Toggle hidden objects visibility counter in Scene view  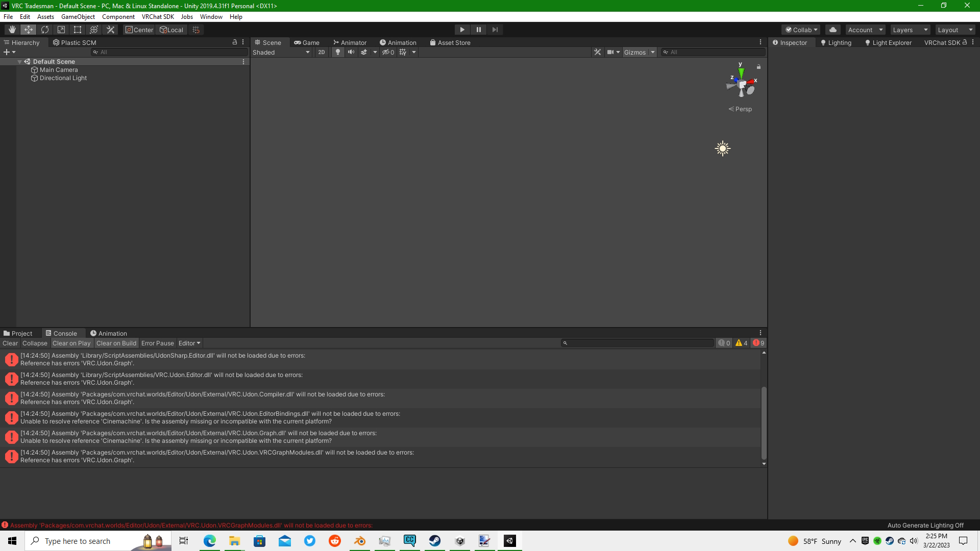[x=387, y=52]
